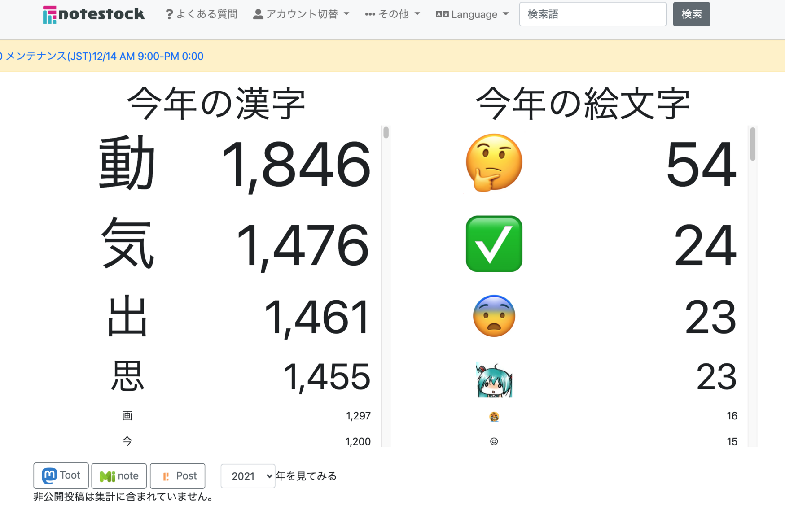Screen dimensions: 785x532
Task: Open the Language dropdown
Action: [472, 14]
